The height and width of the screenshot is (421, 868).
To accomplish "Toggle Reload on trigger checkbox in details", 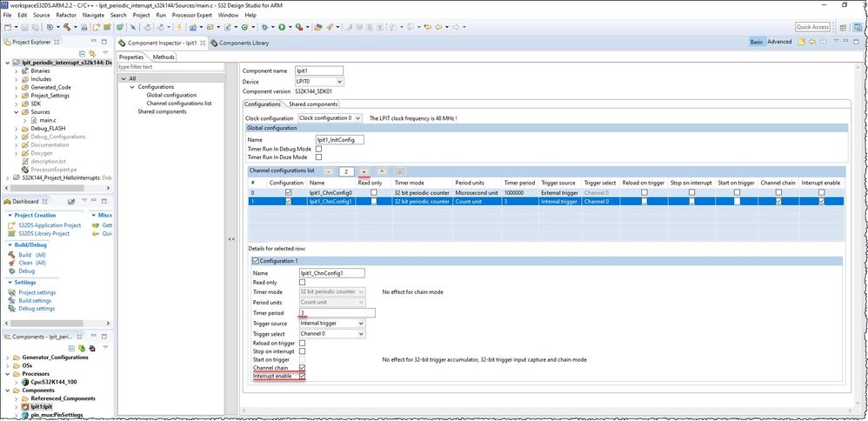I will pyautogui.click(x=302, y=344).
